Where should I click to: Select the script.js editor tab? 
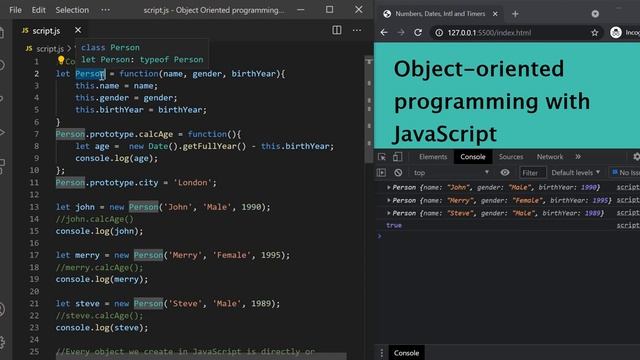pyautogui.click(x=46, y=31)
